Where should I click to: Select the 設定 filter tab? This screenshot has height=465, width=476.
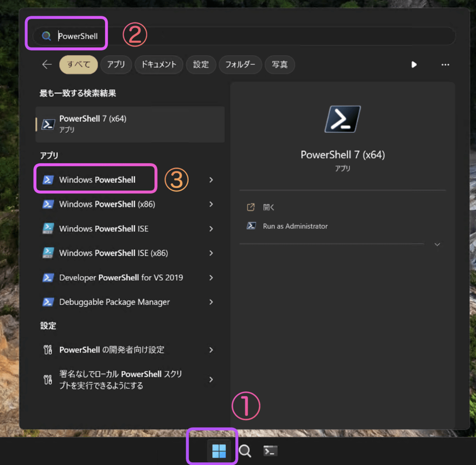201,65
